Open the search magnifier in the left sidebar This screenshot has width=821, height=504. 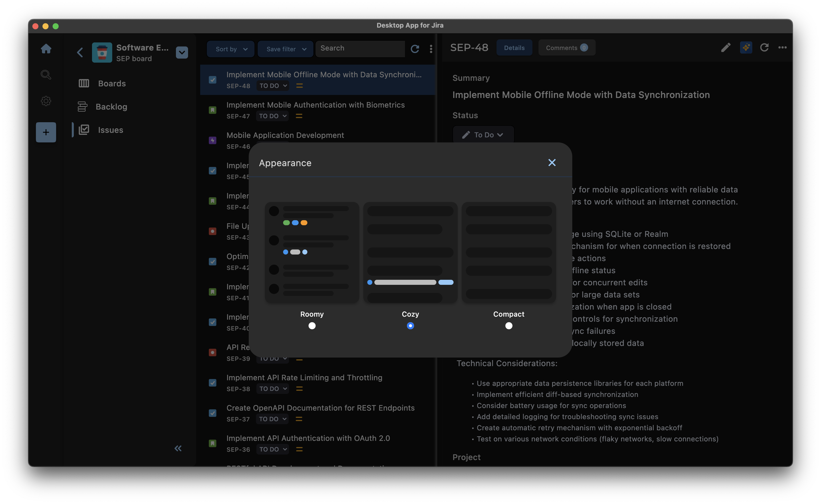[46, 75]
